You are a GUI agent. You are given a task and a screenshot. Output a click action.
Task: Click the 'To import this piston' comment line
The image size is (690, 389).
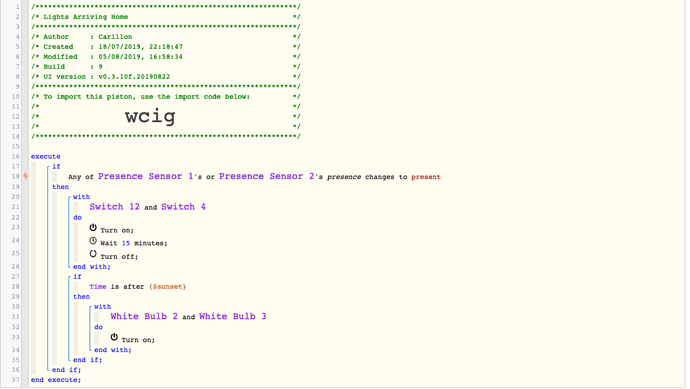[x=166, y=96]
